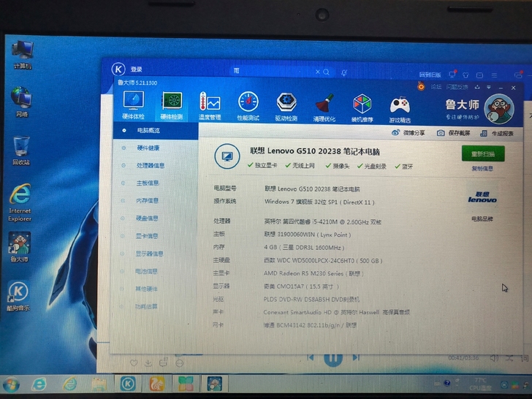
Task: Open 性能测试 performance test
Action: click(x=248, y=106)
